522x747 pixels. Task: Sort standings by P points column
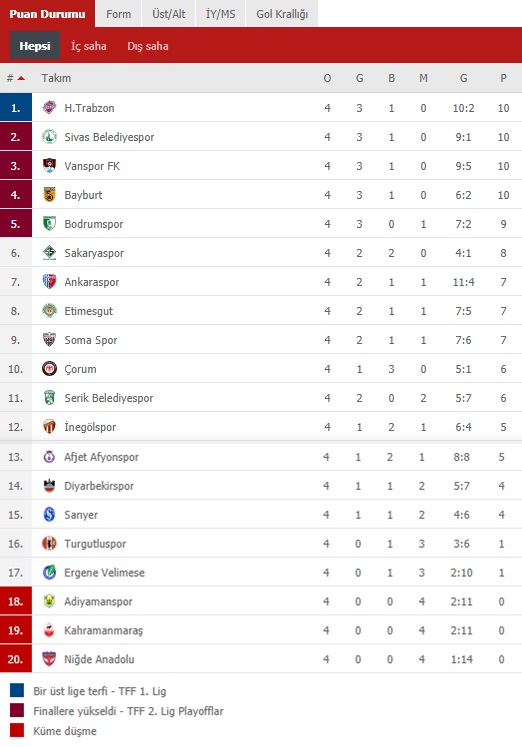(x=503, y=78)
